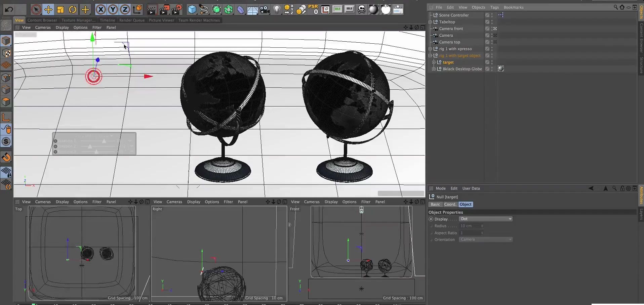644x305 pixels.
Task: Click the Edit Render Settings icon
Action: [x=177, y=10]
